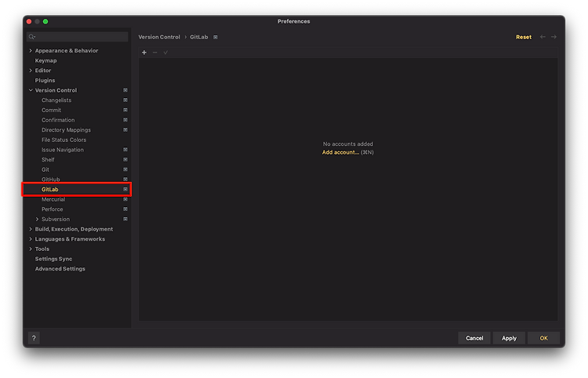Image resolution: width=588 pixels, height=378 pixels.
Task: Click Version Control in breadcrumb
Action: [x=159, y=37]
